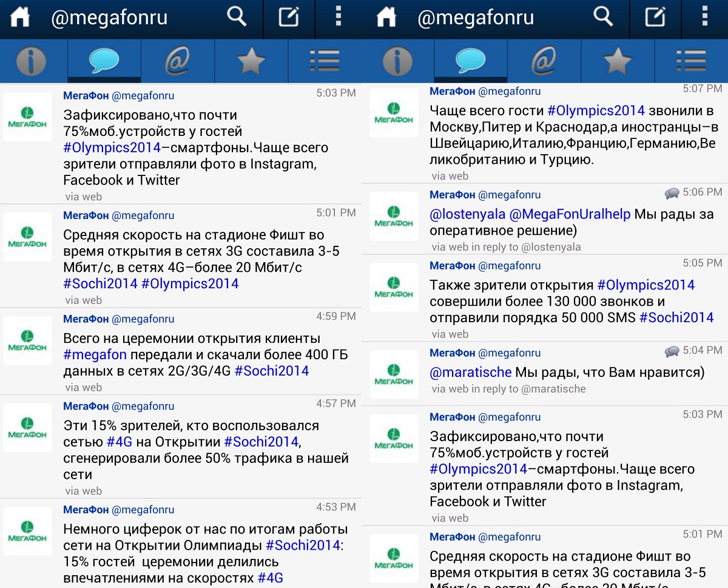Open the conversation icon beside 5:06 PM
Screen dimensions: 728x588
click(672, 194)
